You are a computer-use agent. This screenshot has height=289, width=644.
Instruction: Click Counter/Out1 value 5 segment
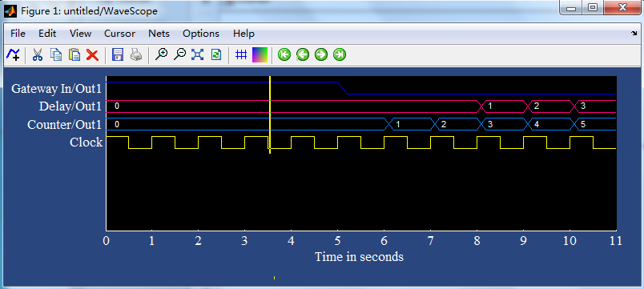tap(595, 124)
